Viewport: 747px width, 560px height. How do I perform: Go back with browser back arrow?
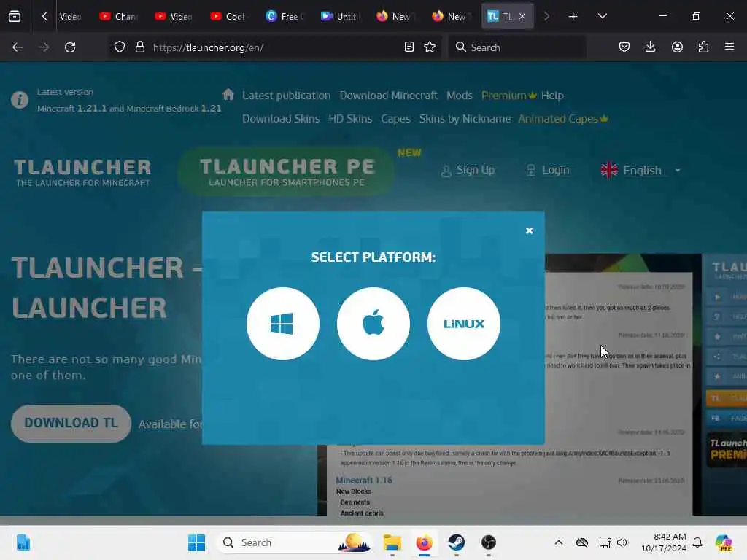click(18, 47)
